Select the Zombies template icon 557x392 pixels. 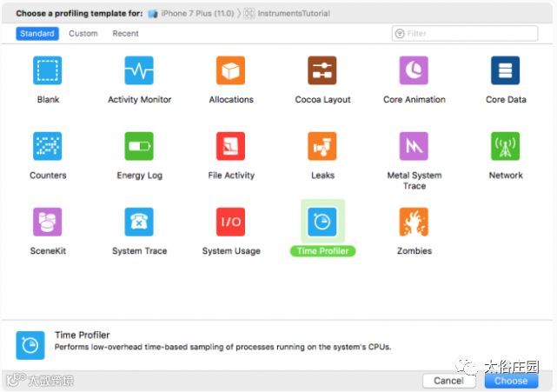pos(414,222)
